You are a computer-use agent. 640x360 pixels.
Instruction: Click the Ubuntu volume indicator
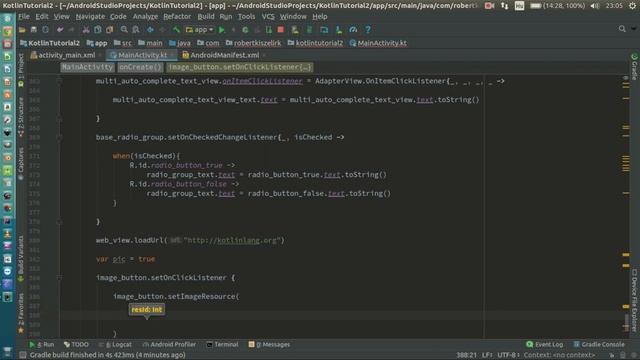point(595,6)
